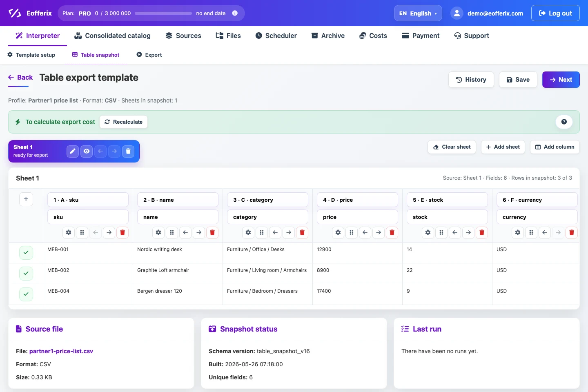The height and width of the screenshot is (392, 588).
Task: Switch to the Scheduler tab
Action: point(276,36)
